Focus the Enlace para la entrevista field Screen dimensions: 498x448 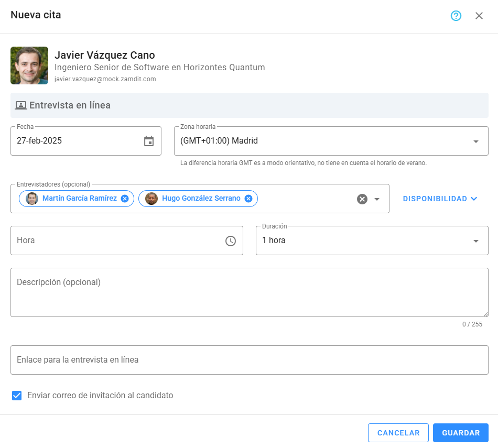[249, 360]
